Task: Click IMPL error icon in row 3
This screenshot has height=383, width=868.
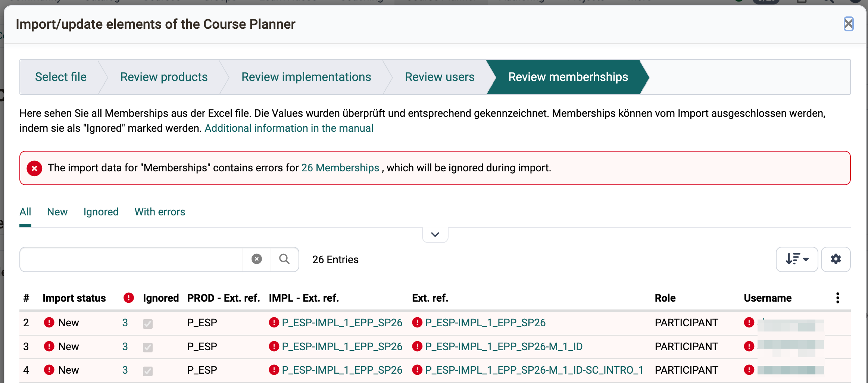Action: (274, 346)
